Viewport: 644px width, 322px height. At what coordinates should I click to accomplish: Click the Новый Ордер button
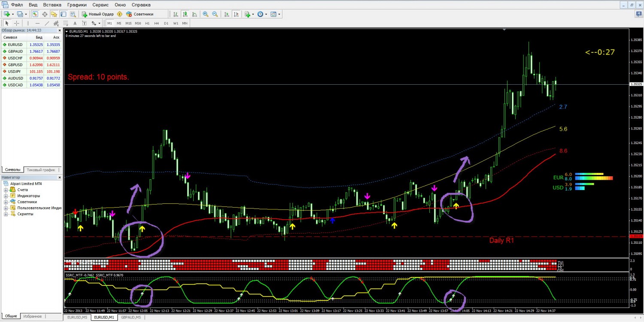[x=98, y=14]
